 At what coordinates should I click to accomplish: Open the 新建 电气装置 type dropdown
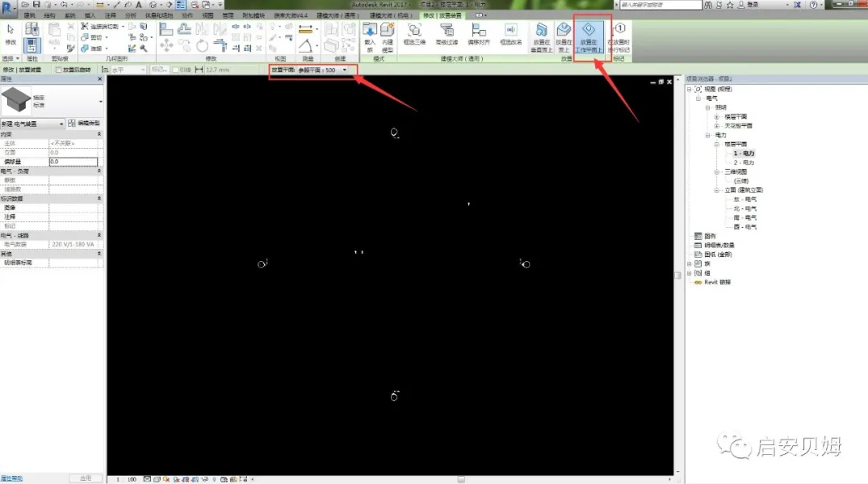pos(32,124)
